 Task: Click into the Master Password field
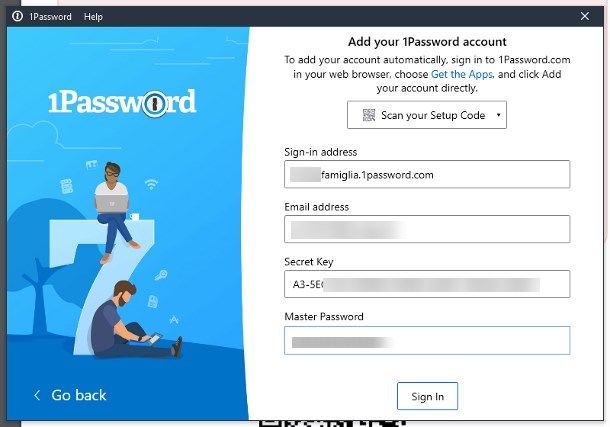pos(427,341)
